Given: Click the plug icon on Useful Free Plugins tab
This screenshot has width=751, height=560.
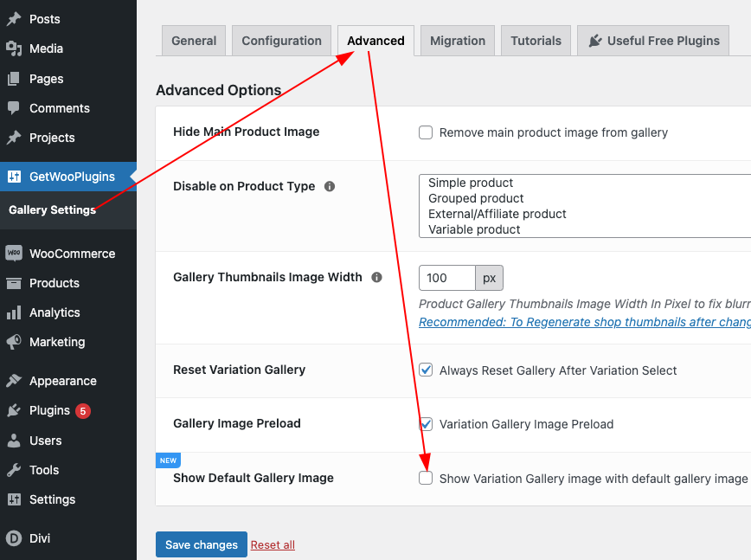Looking at the screenshot, I should coord(594,41).
